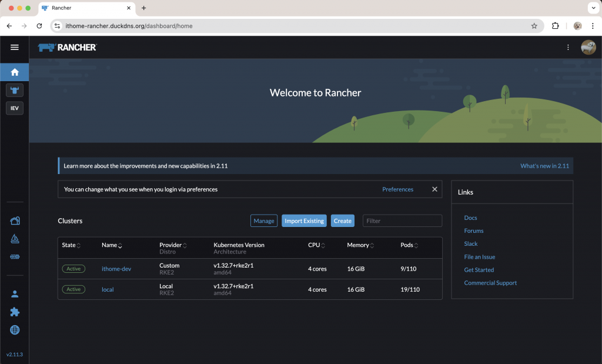Viewport: 602px width, 364px height.
Task: Open Cluster Management barn icon
Action: click(15, 221)
